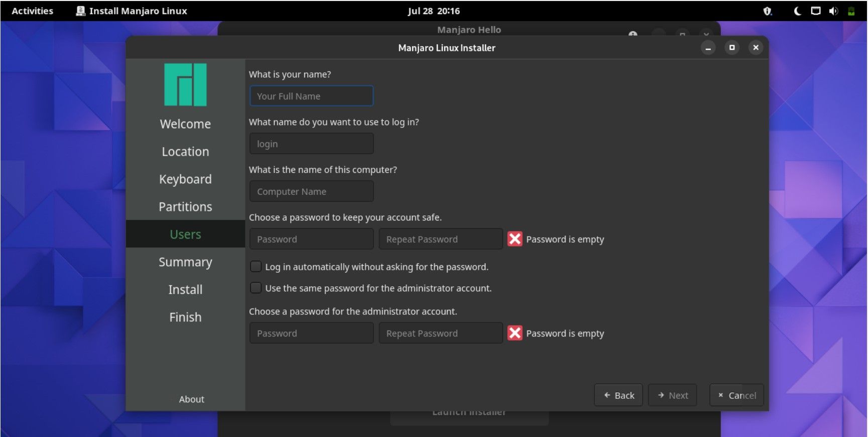Viewport: 868px width, 437px height.
Task: Switch to the Partitions step in the sidebar
Action: [185, 207]
